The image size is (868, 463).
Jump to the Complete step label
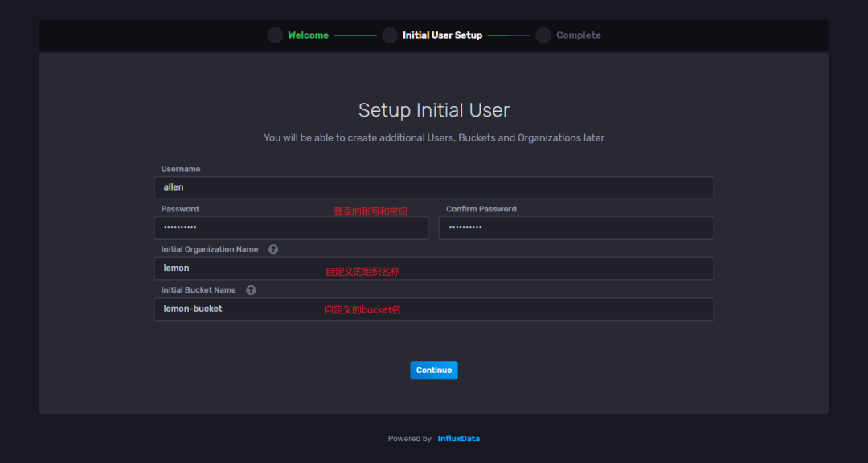[x=579, y=35]
